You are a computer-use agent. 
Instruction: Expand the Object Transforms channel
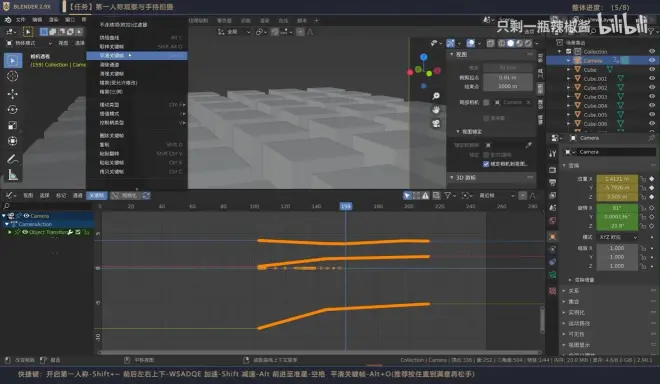(10, 232)
